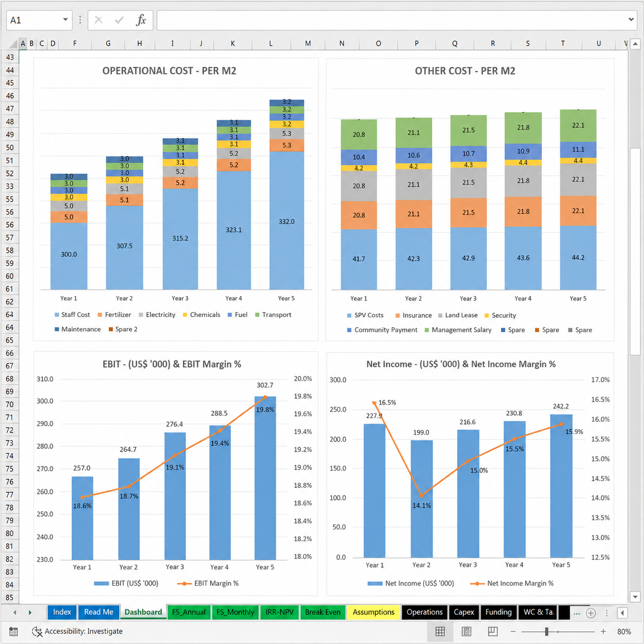Open the Assumptions sheet tab
The width and height of the screenshot is (644, 644).
pyautogui.click(x=373, y=612)
